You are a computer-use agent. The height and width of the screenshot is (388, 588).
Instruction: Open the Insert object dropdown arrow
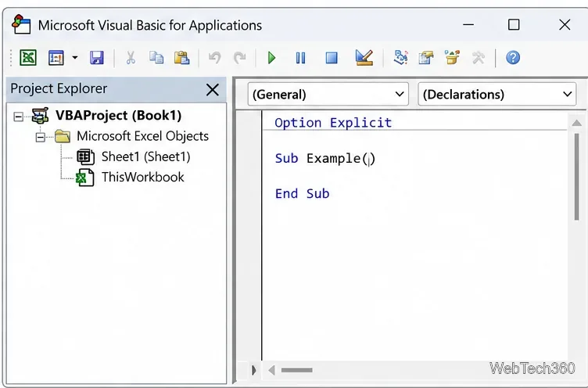[x=75, y=58]
